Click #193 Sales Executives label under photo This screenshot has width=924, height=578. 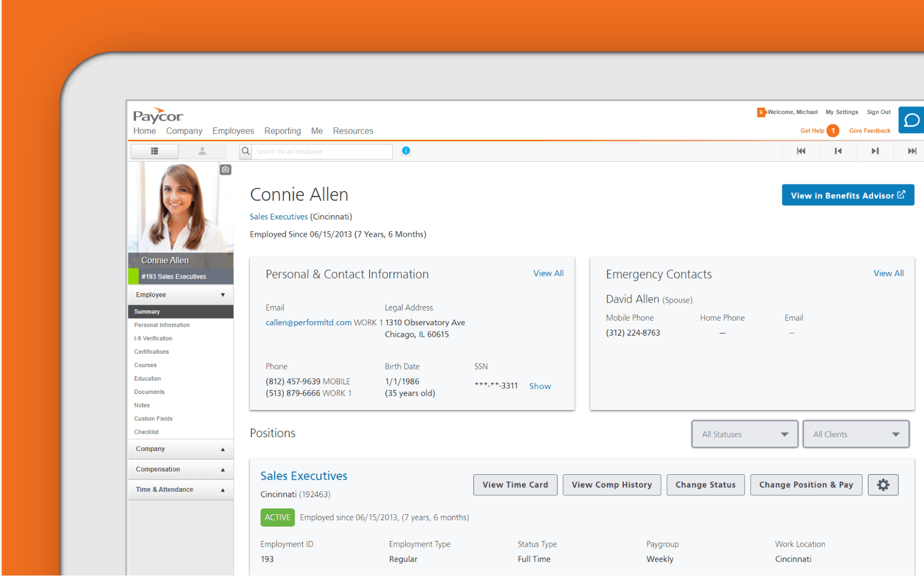[174, 276]
